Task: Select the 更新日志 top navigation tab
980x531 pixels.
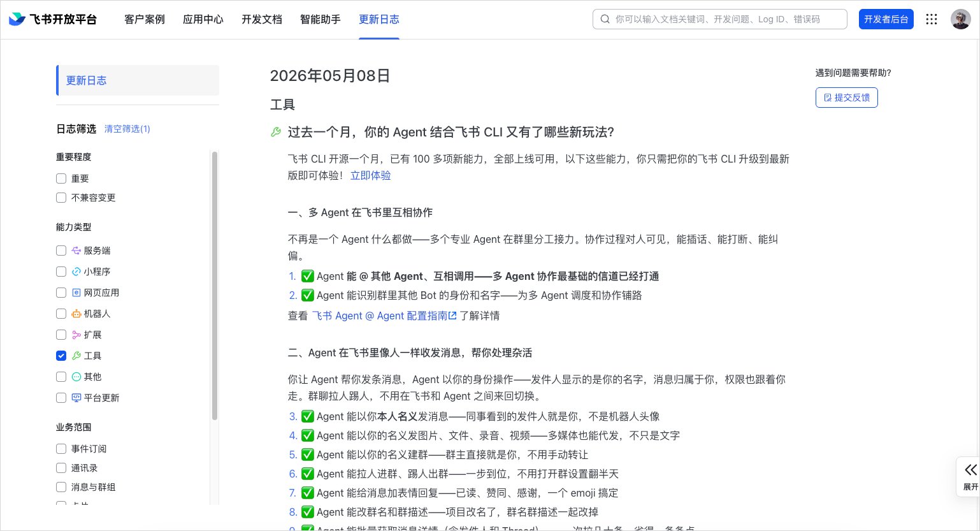Action: coord(379,19)
